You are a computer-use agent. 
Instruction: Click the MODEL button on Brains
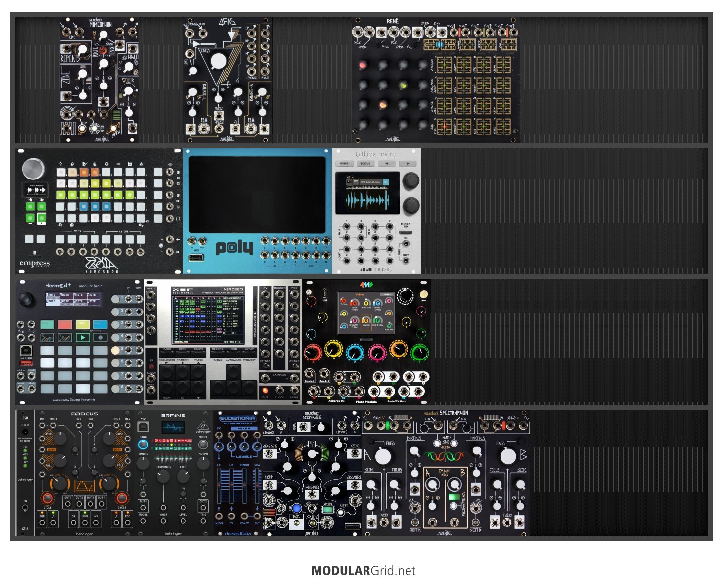tap(203, 444)
